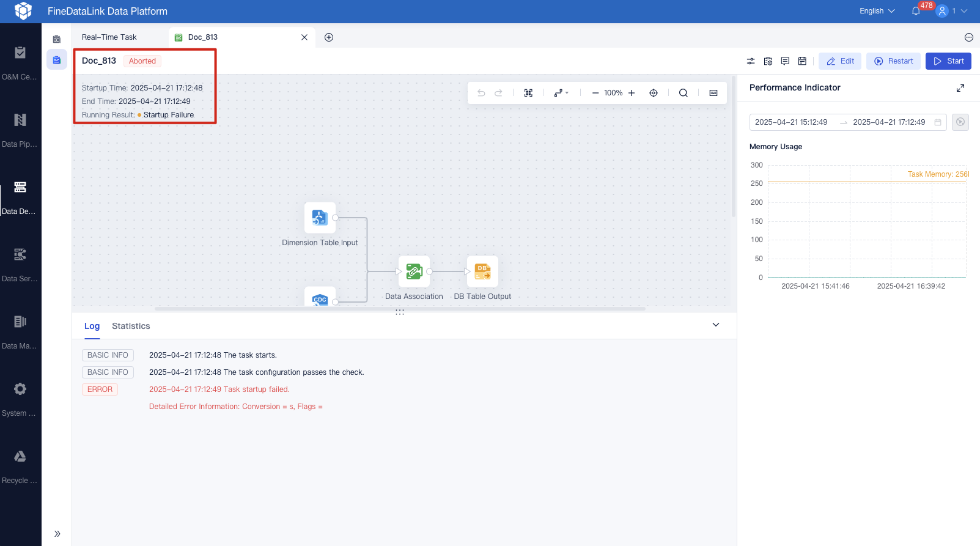Click the undo icon in canvas toolbar
The image size is (980, 546).
click(481, 93)
